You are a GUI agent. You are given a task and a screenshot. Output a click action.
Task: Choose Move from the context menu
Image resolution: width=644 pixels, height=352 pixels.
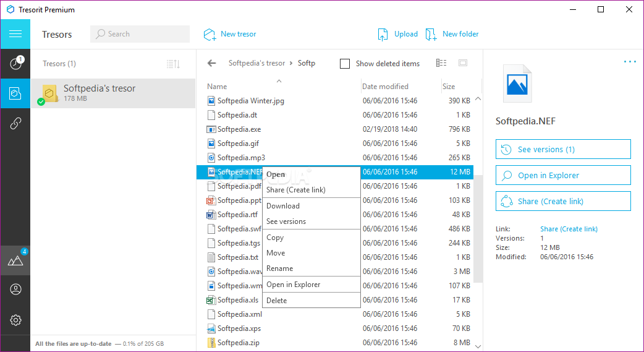(311, 253)
